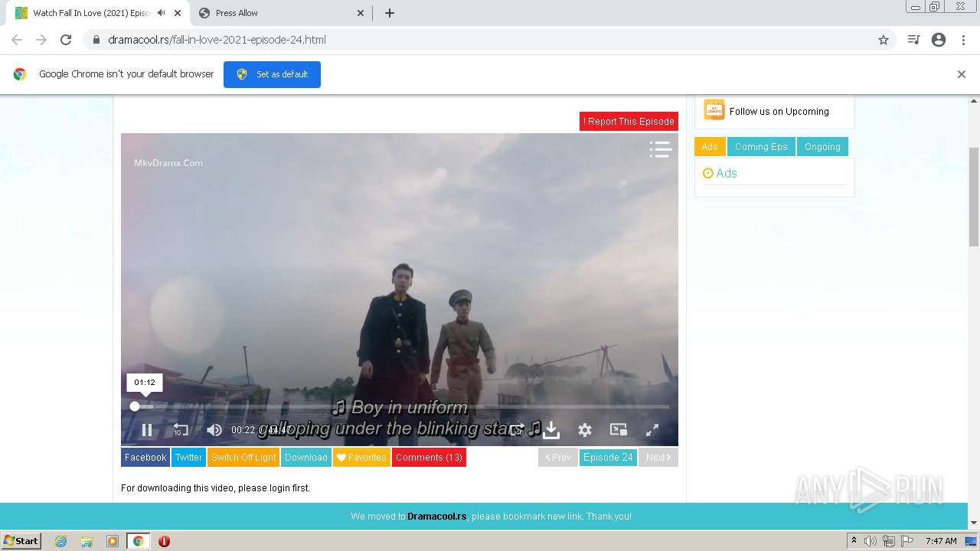Image resolution: width=980 pixels, height=551 pixels.
Task: Switch to the Press Allow browser tab
Action: pyautogui.click(x=281, y=13)
